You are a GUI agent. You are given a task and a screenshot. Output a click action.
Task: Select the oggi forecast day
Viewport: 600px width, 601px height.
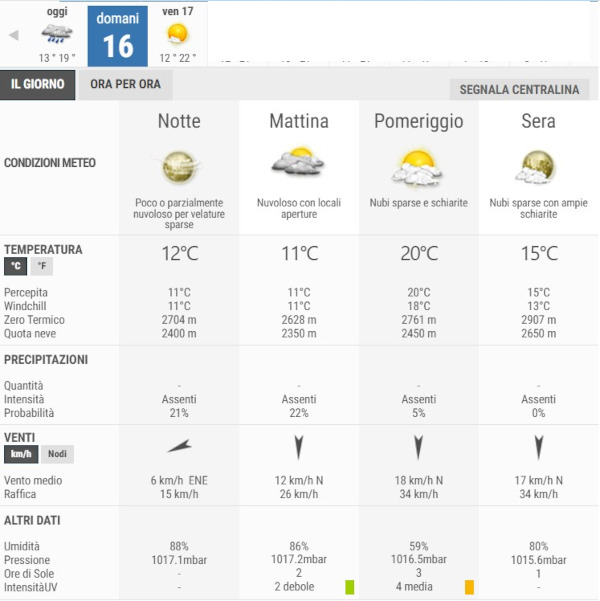click(x=57, y=34)
